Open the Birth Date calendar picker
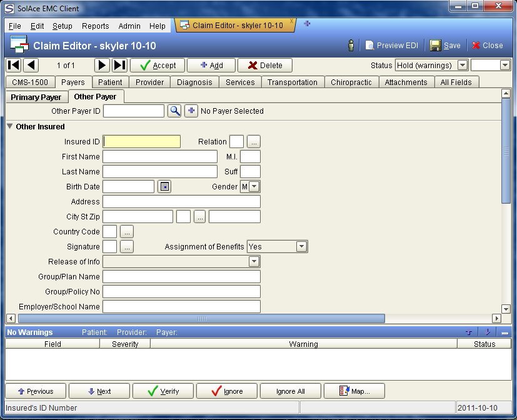517x420 pixels. click(x=164, y=187)
